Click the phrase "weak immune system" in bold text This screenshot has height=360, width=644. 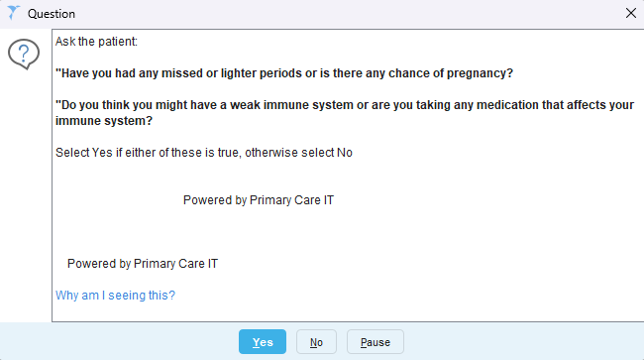coord(291,105)
